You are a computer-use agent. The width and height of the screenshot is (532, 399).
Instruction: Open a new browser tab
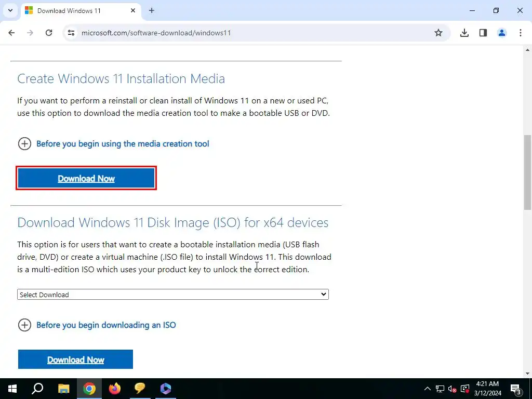coord(152,10)
